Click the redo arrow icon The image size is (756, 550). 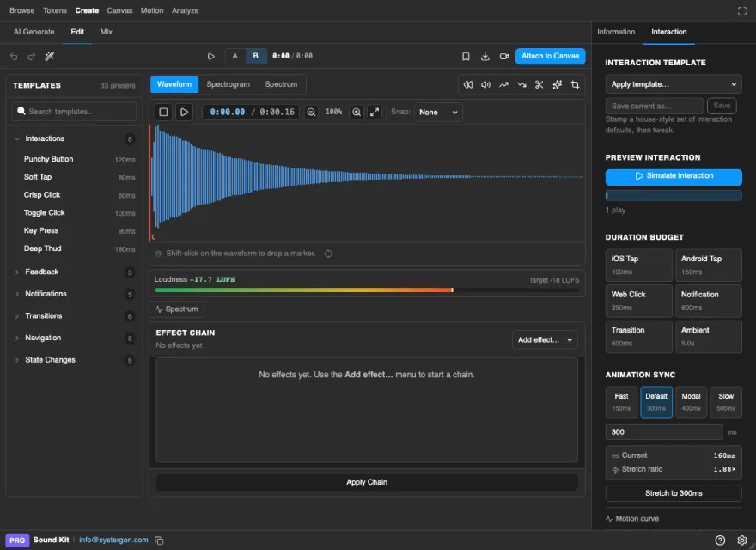[x=31, y=57]
